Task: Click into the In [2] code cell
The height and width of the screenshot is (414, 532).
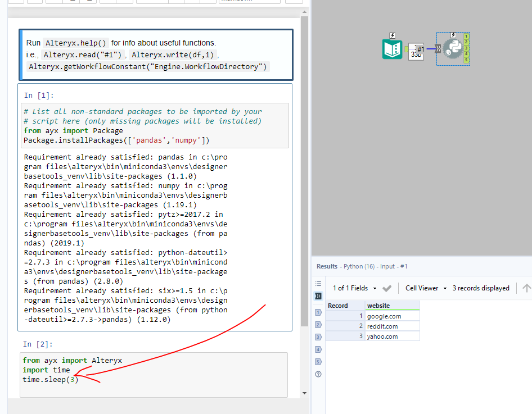Action: [x=154, y=375]
